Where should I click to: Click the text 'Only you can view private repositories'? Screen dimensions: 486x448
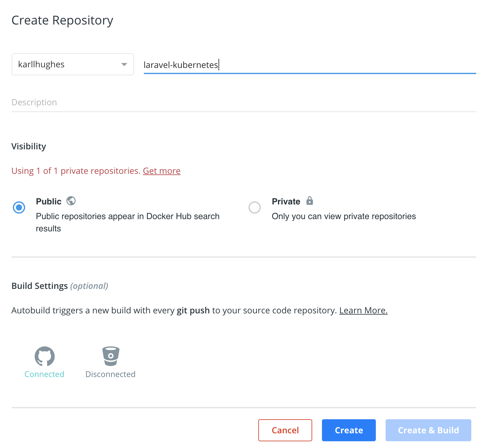pyautogui.click(x=344, y=216)
